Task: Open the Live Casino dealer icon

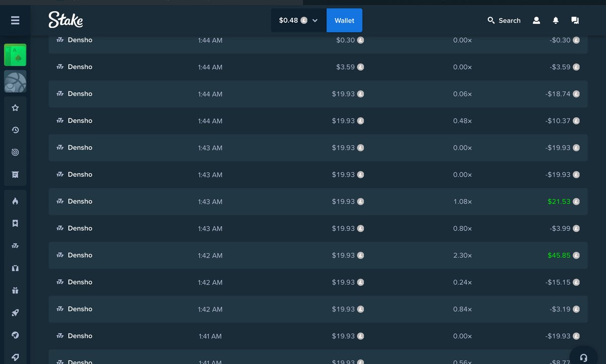Action: pyautogui.click(x=15, y=268)
